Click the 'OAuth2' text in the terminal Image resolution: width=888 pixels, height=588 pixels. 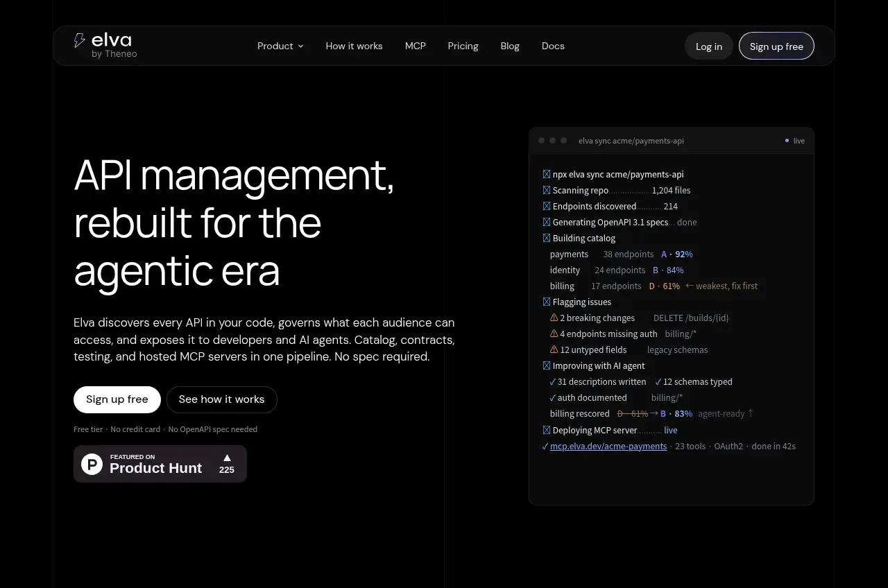(x=728, y=447)
